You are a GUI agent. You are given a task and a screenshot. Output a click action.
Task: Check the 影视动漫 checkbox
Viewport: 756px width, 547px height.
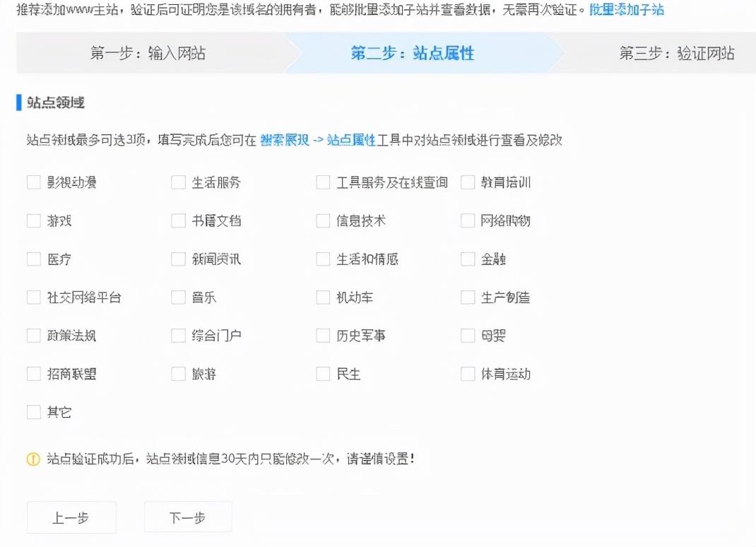coord(34,182)
